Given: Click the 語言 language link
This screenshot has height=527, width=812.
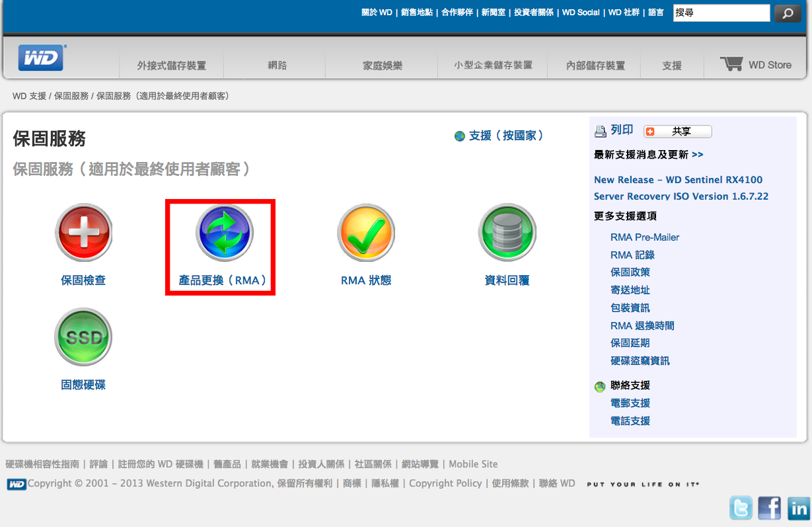Looking at the screenshot, I should click(656, 13).
